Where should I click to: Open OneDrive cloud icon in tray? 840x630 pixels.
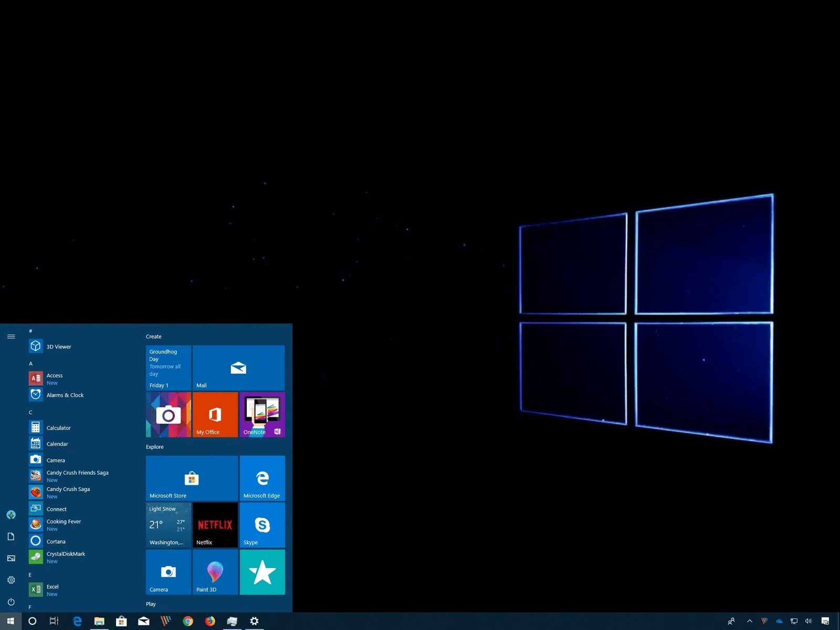(x=779, y=621)
